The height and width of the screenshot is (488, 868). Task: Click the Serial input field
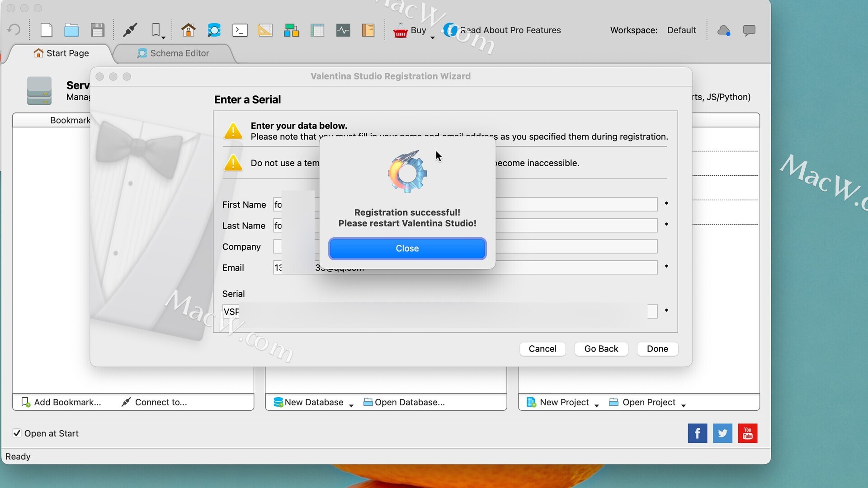point(440,311)
